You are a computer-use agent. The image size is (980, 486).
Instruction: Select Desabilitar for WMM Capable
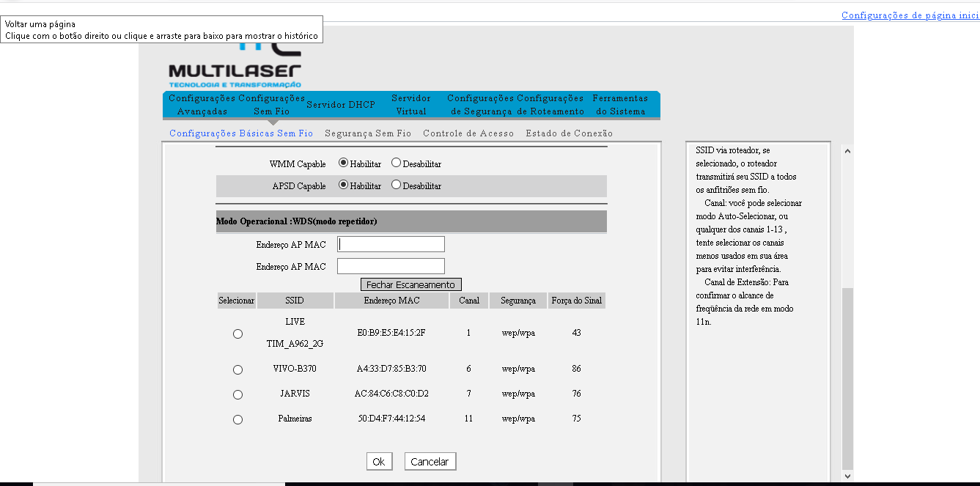[396, 163]
